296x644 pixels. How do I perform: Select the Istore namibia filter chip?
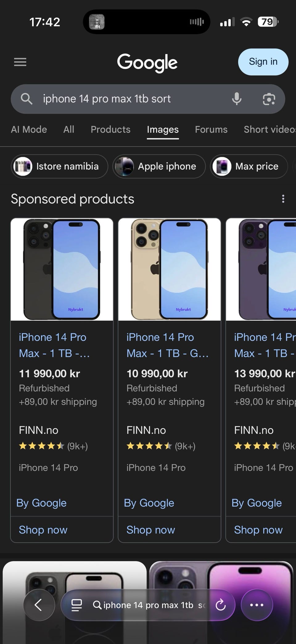60,166
